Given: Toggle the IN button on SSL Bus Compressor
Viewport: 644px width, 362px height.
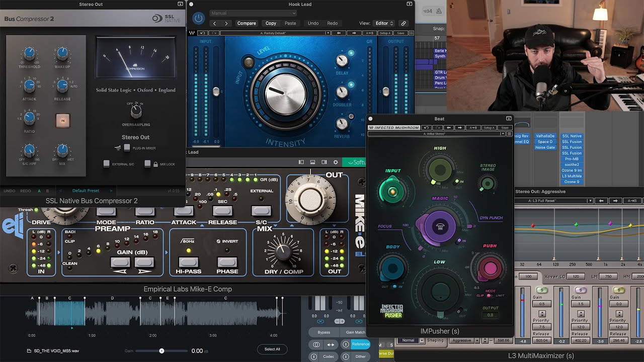Looking at the screenshot, I should click(x=63, y=121).
